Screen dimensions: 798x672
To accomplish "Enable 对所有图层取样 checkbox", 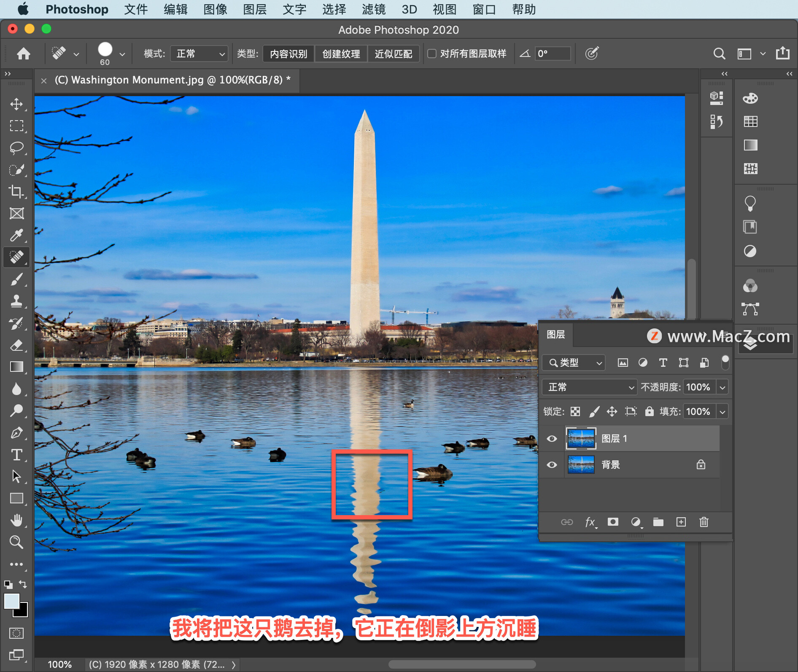I will click(432, 54).
